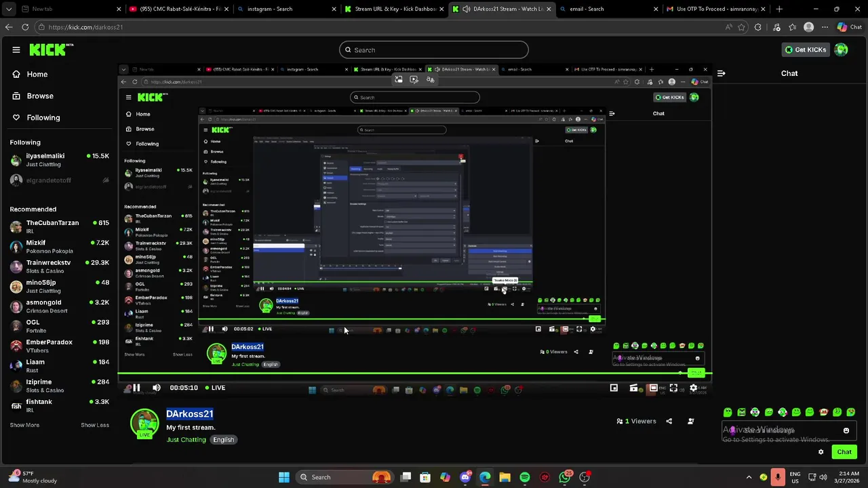Add page to favorites star
This screenshot has height=488, width=868.
coord(741,27)
